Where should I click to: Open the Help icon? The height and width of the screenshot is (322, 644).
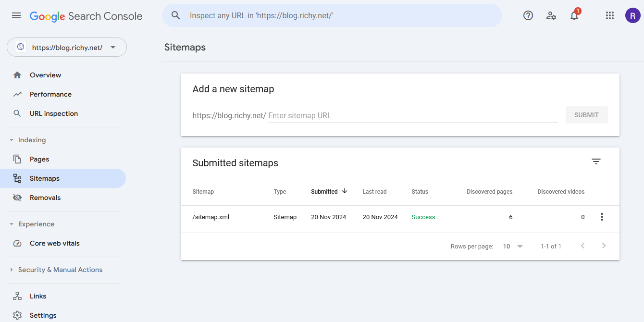point(528,15)
